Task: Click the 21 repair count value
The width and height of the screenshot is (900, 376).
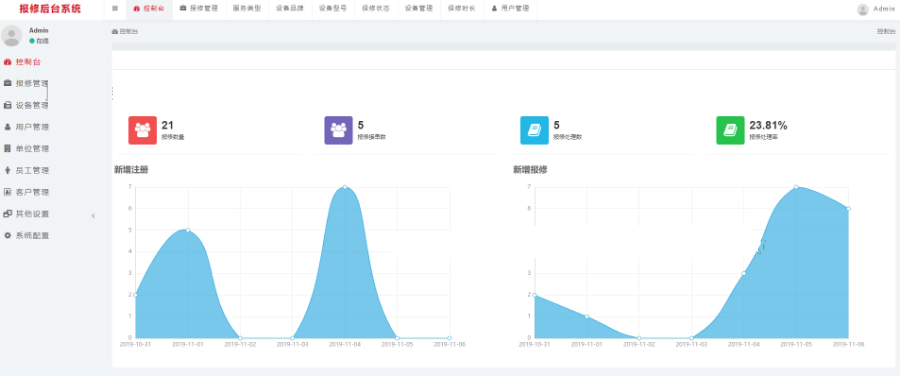Action: 167,125
